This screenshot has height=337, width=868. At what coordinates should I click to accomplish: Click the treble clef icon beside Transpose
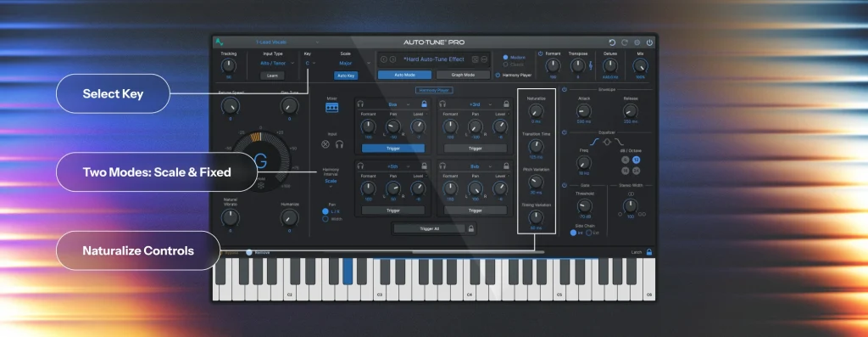click(x=591, y=66)
